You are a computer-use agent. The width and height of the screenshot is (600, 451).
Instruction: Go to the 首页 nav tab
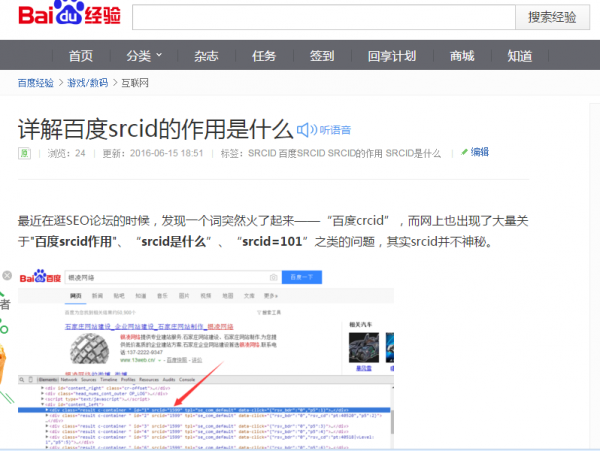coord(81,56)
